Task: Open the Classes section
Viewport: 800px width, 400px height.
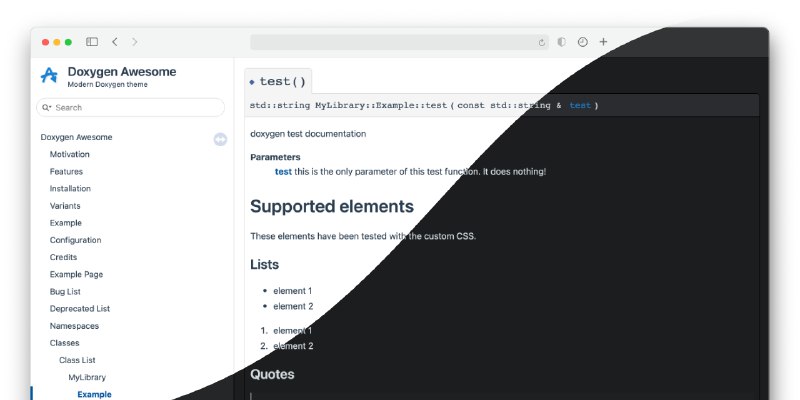Action: [x=64, y=343]
